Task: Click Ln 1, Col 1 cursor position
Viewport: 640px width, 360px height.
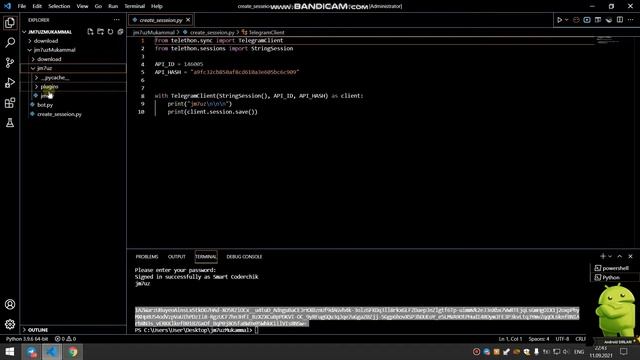Action: tap(510, 339)
